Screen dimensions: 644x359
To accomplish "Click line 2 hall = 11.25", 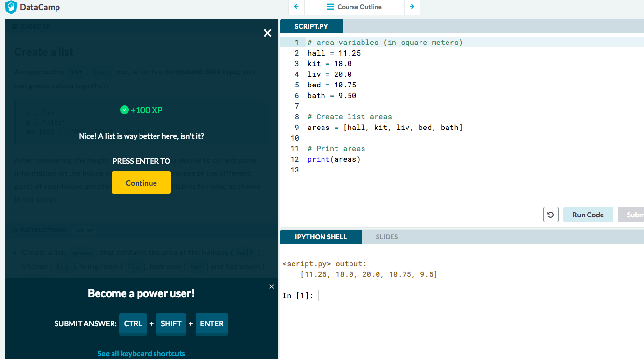I will (334, 53).
